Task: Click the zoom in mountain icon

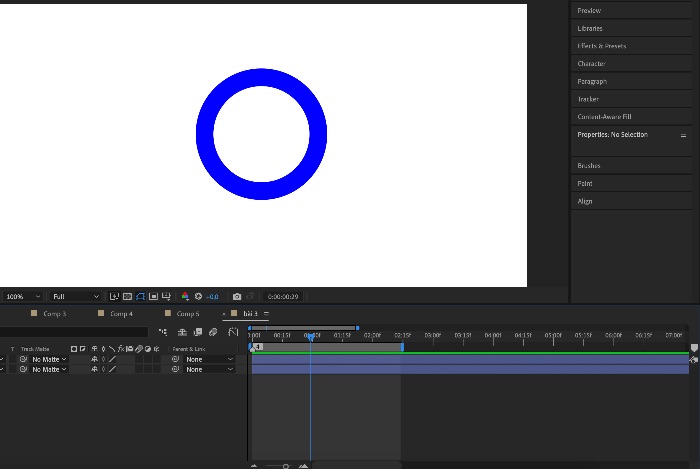Action: [x=304, y=466]
